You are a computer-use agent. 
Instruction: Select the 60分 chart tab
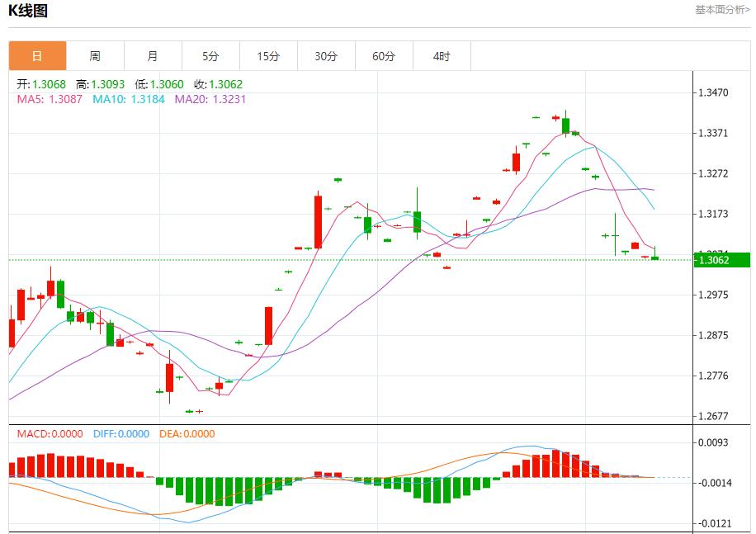384,56
